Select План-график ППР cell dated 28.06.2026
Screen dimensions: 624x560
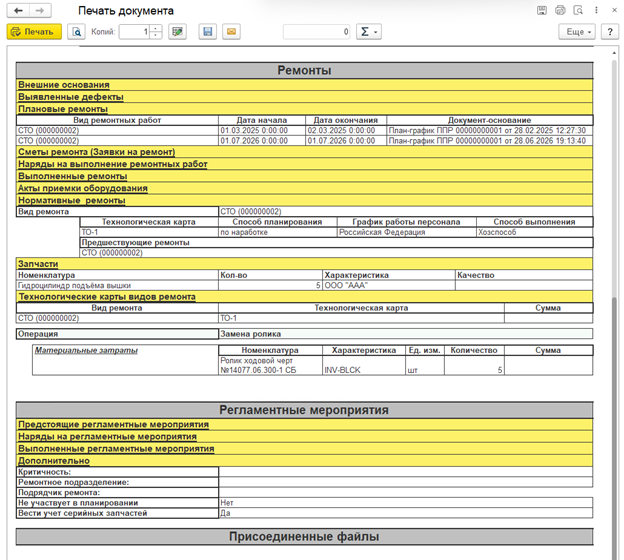click(489, 141)
